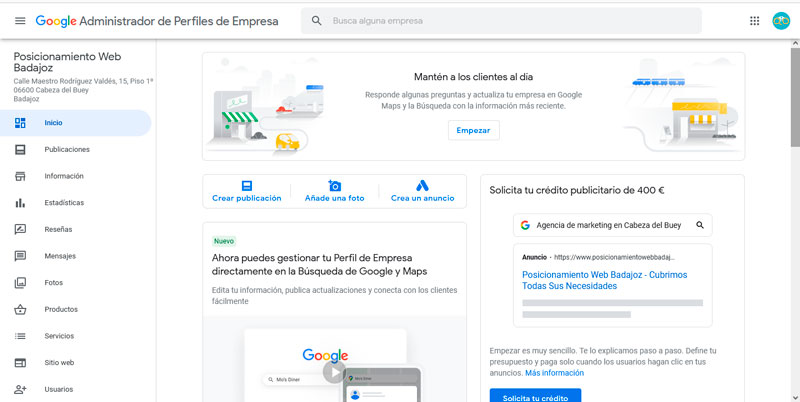Image resolution: width=800 pixels, height=402 pixels.
Task: Click the Publicaciones sidebar icon
Action: pyautogui.click(x=20, y=149)
